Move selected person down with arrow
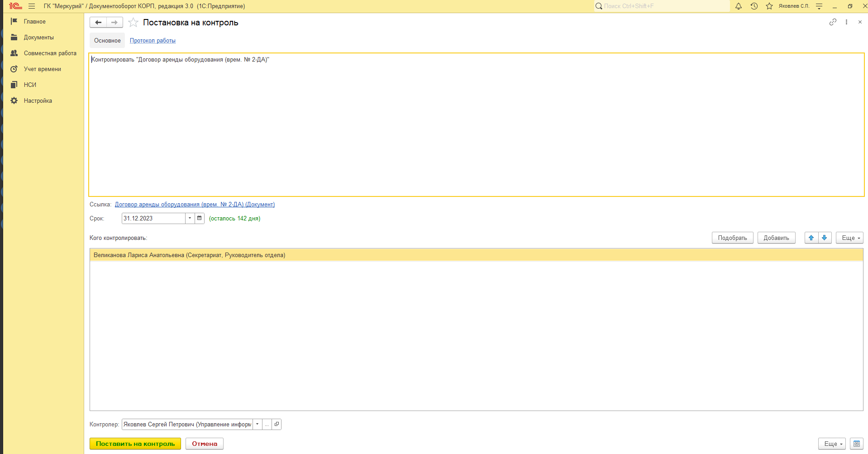 825,238
